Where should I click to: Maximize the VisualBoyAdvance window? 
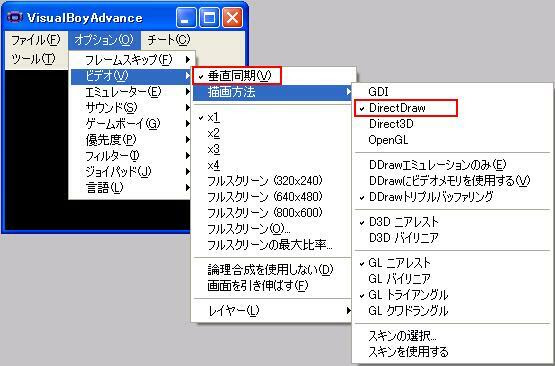click(x=209, y=18)
